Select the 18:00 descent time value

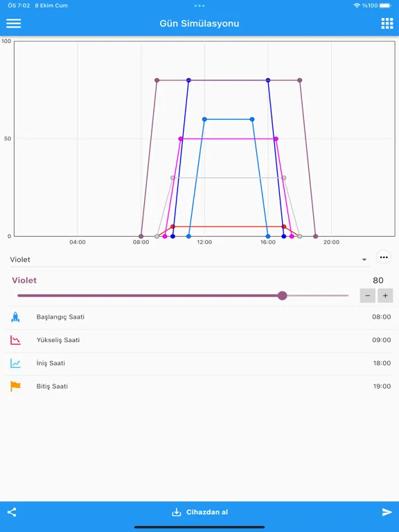click(382, 364)
